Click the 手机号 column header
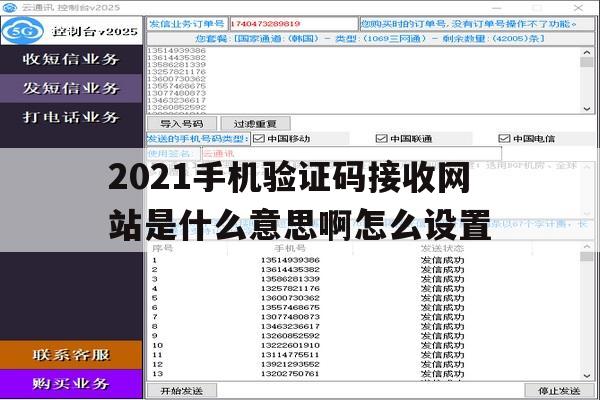Screen dimensions: 600x400 [290, 248]
